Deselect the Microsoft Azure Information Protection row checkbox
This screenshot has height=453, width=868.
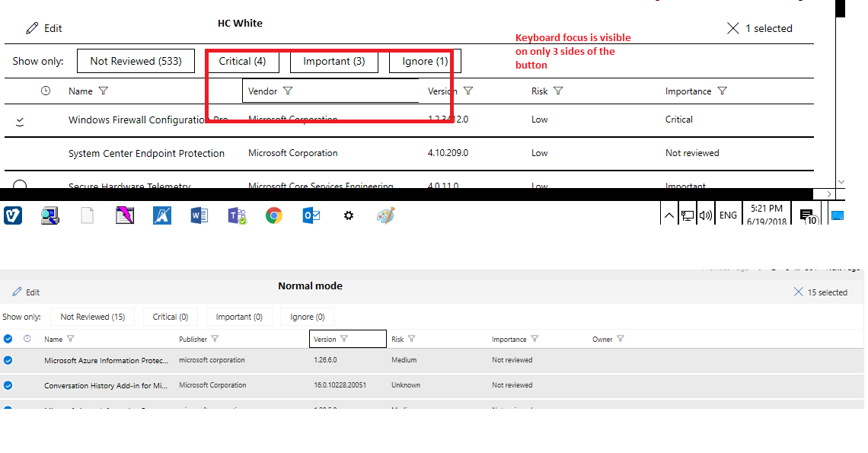tap(8, 359)
